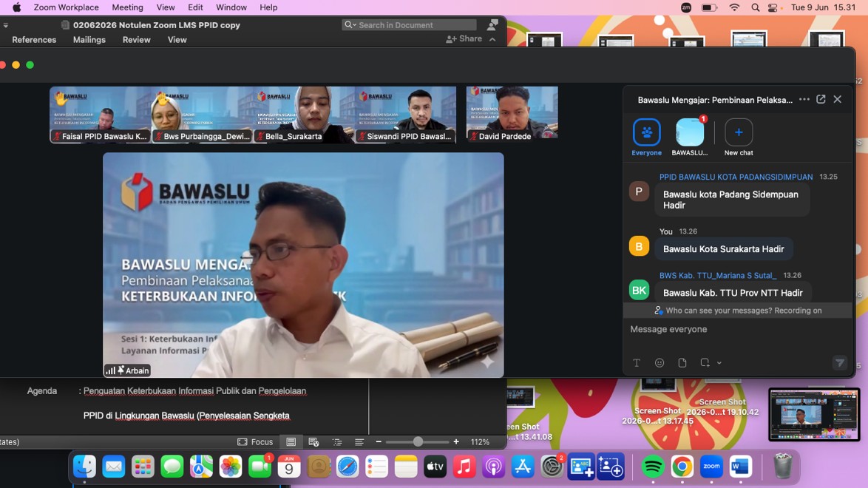Open the Zoom Workplace menu
The image size is (868, 488).
[66, 7]
